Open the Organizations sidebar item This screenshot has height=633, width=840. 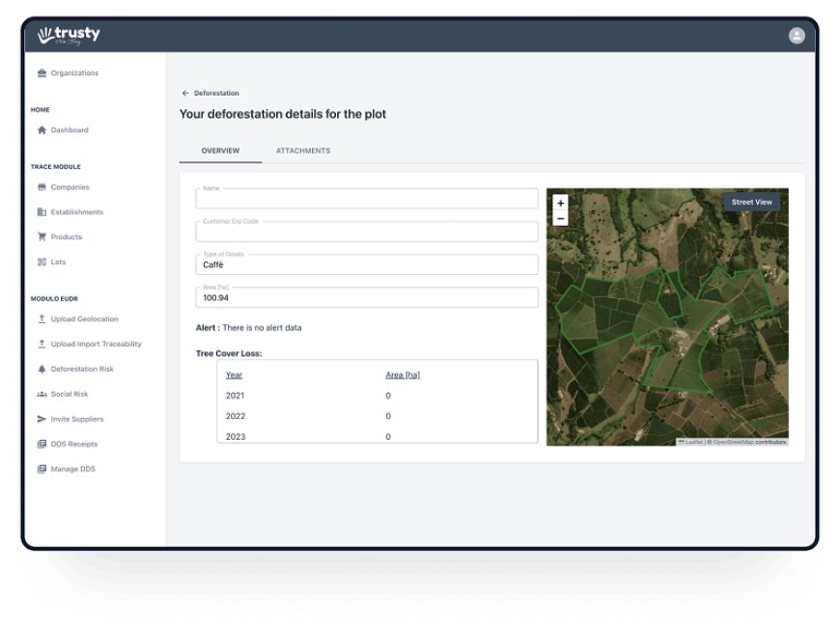[x=73, y=73]
